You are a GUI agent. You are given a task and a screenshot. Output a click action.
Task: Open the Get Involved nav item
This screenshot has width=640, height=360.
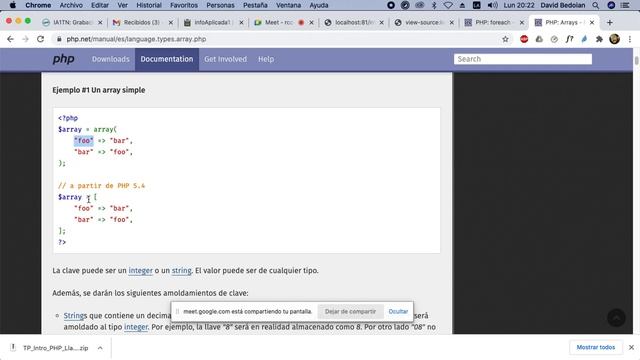(225, 59)
